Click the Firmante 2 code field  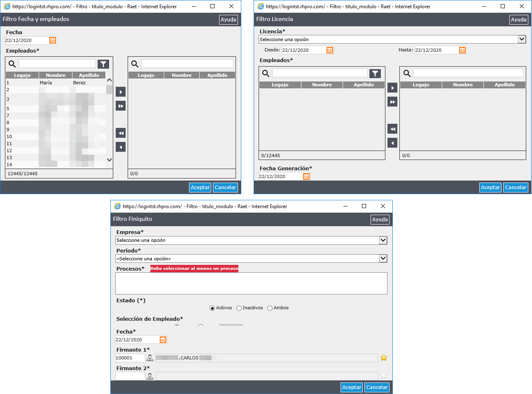130,376
